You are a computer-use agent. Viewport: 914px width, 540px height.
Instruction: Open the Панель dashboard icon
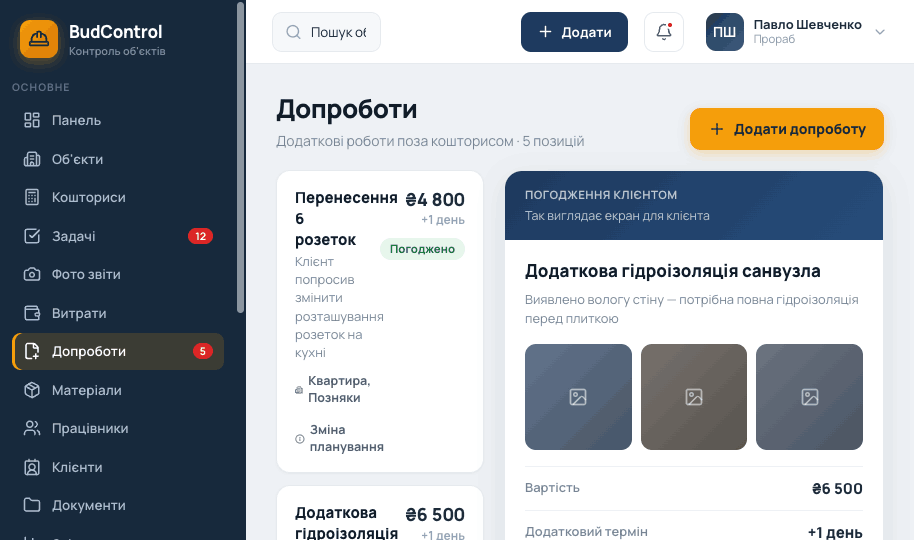(x=32, y=120)
